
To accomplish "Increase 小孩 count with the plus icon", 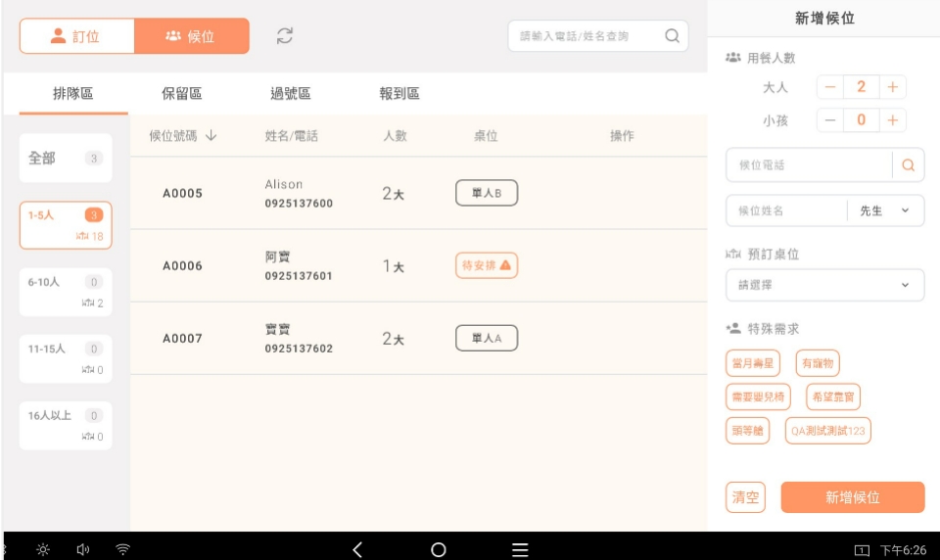I will (x=892, y=120).
